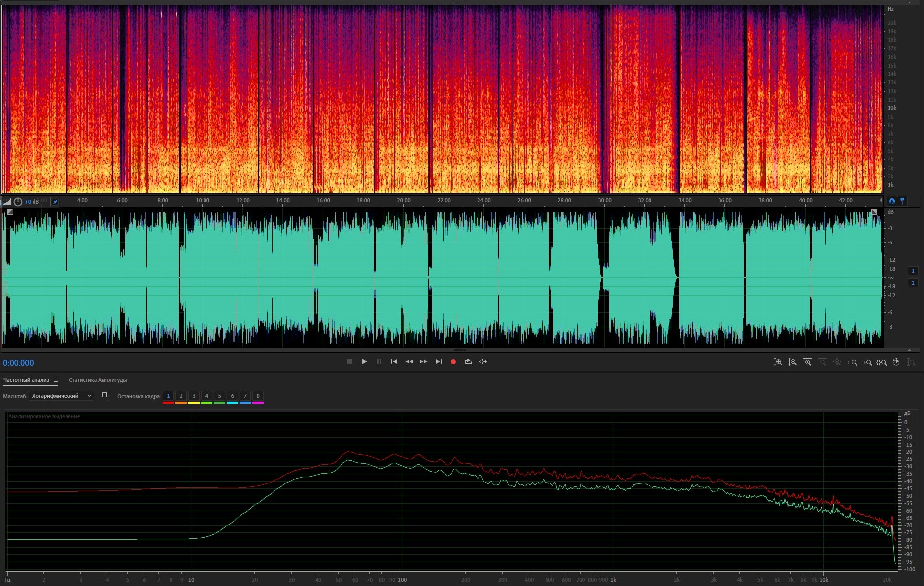Click the 10:00 mark on timeline ruler
Image resolution: width=924 pixels, height=586 pixels.
coord(203,200)
